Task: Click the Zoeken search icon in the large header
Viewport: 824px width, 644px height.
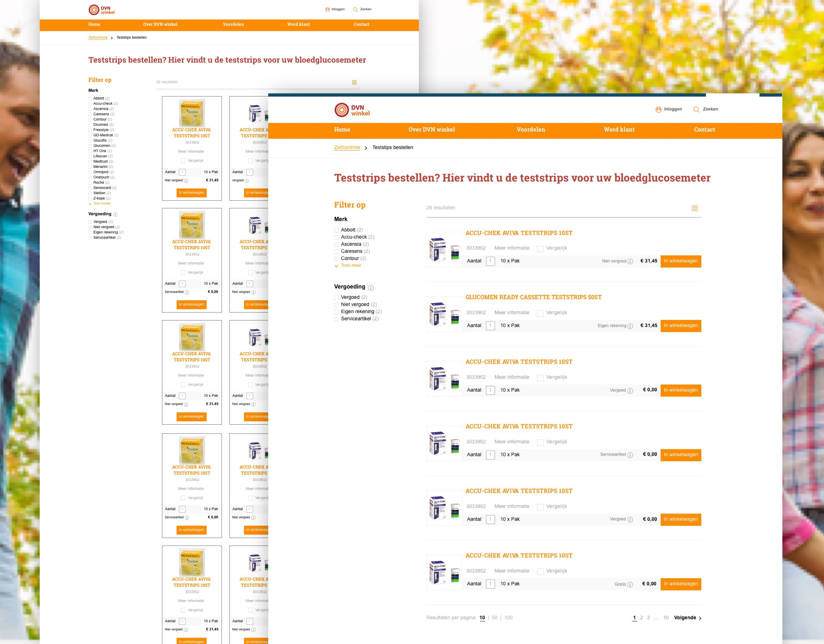Action: [x=696, y=109]
